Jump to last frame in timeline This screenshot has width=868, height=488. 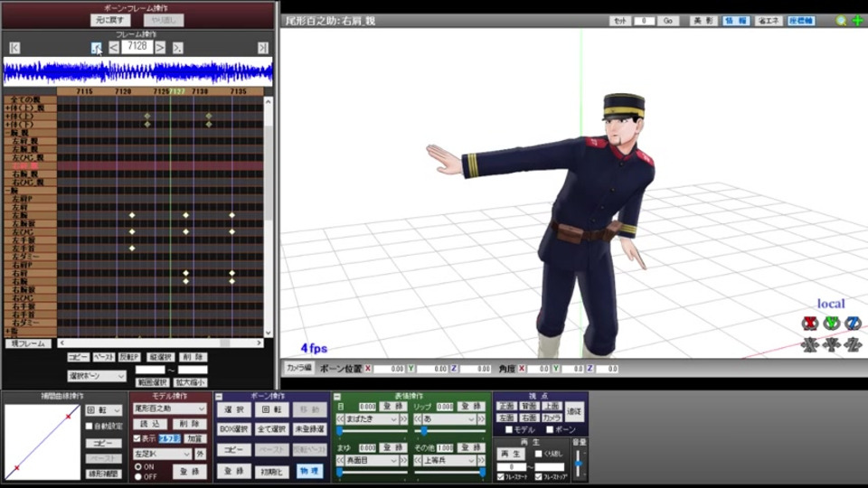pos(263,48)
